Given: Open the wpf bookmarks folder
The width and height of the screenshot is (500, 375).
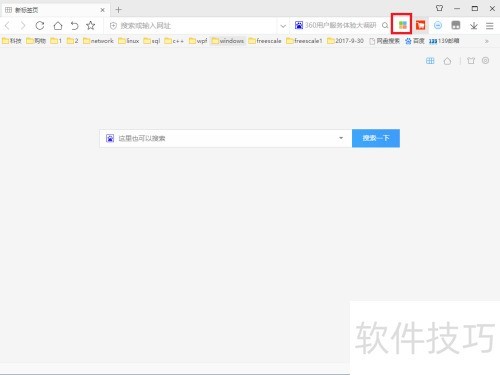Looking at the screenshot, I should coord(198,41).
